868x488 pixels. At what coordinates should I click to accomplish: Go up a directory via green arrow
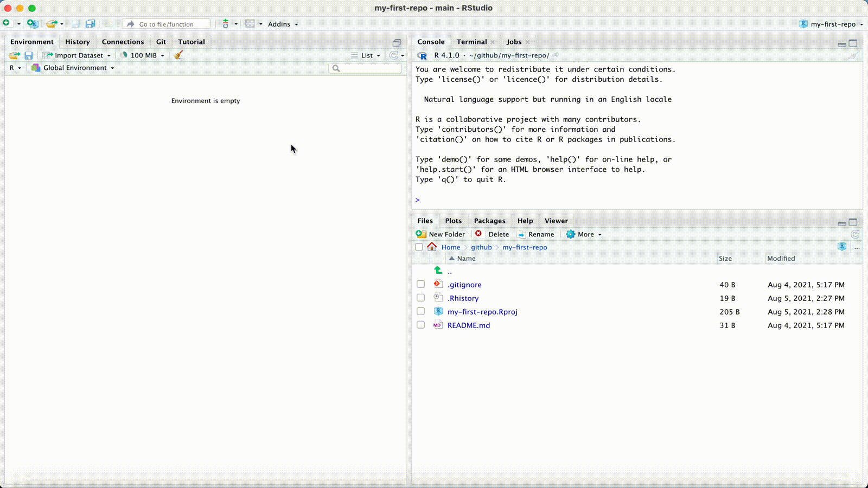pyautogui.click(x=438, y=270)
